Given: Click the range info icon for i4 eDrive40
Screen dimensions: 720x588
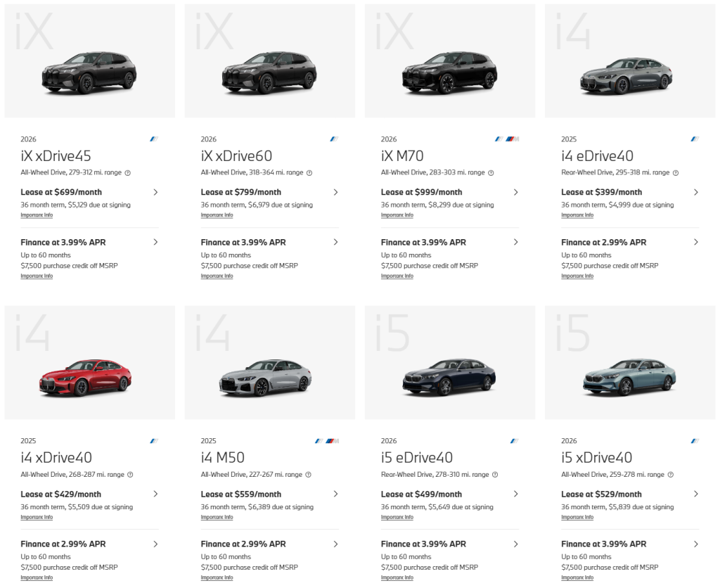Looking at the screenshot, I should 676,173.
